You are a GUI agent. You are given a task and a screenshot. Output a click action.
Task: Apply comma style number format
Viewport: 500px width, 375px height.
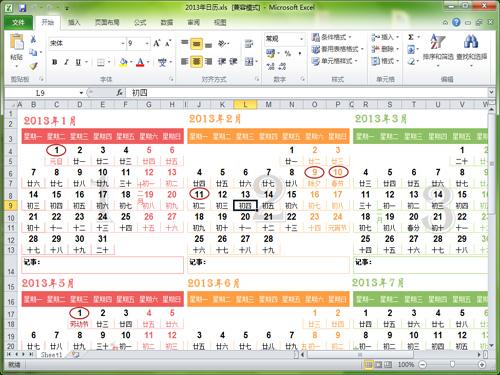pyautogui.click(x=300, y=53)
